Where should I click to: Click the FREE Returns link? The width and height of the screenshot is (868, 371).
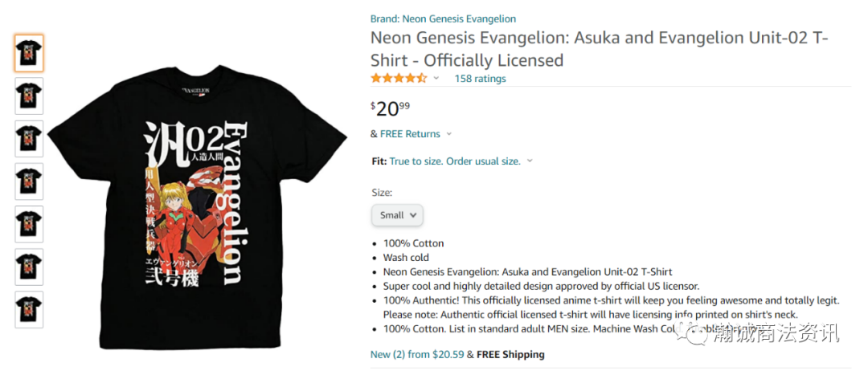coord(410,134)
